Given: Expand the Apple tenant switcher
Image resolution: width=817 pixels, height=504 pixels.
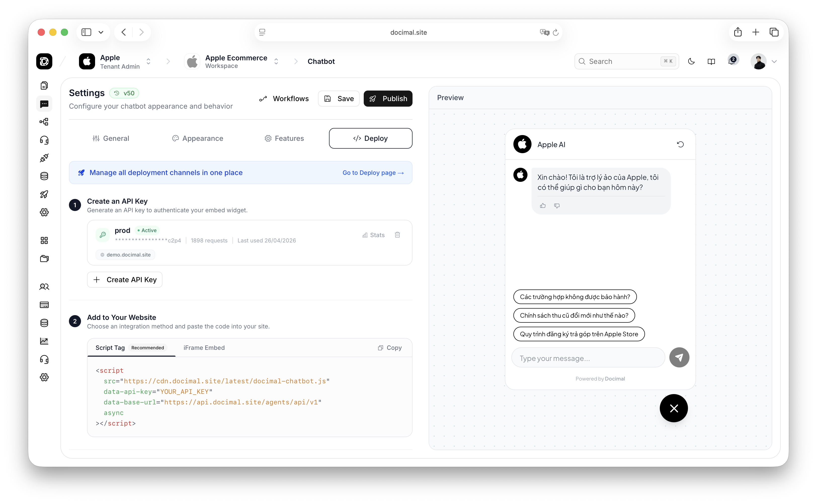Looking at the screenshot, I should 148,61.
